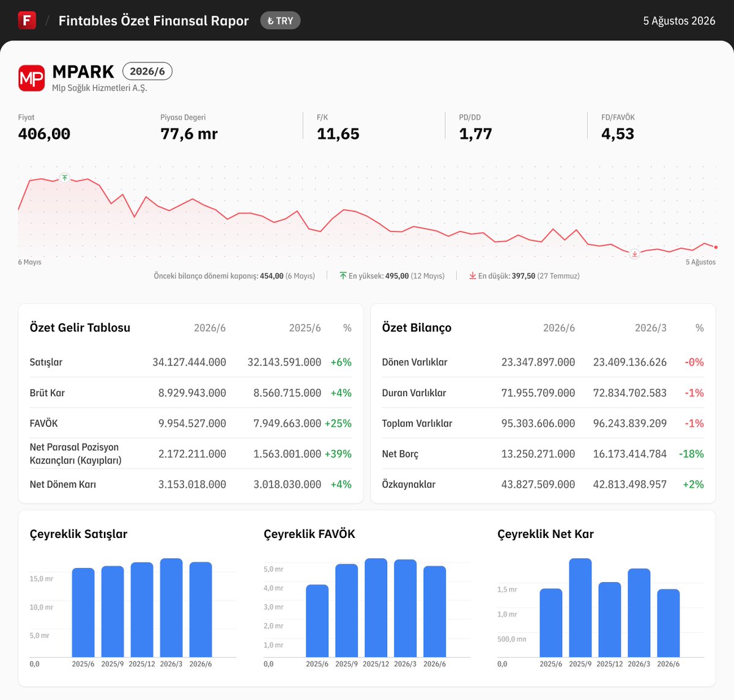The height and width of the screenshot is (700, 734).
Task: Click the Fintables Özet Finansal Rapor title
Action: [154, 21]
